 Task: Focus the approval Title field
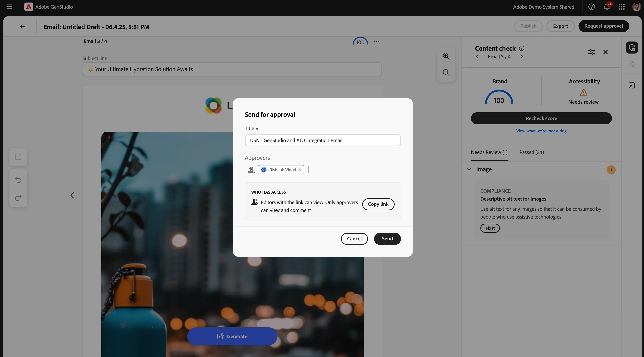click(323, 140)
